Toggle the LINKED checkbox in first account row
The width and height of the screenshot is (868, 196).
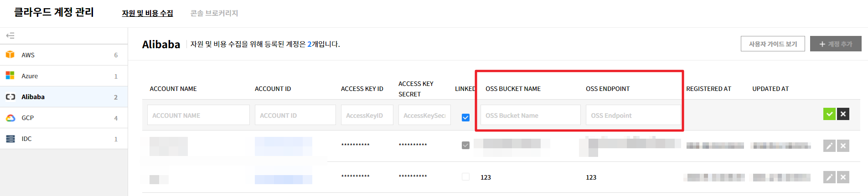coord(465,145)
